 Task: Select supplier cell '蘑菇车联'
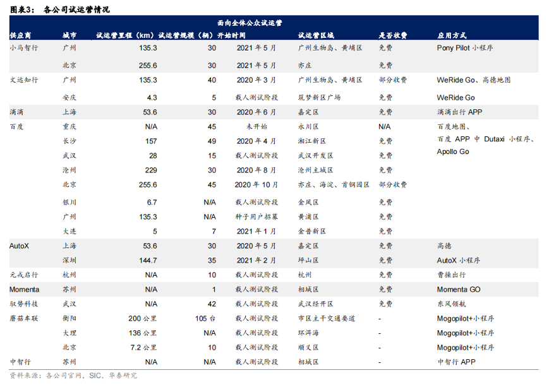click(x=24, y=319)
